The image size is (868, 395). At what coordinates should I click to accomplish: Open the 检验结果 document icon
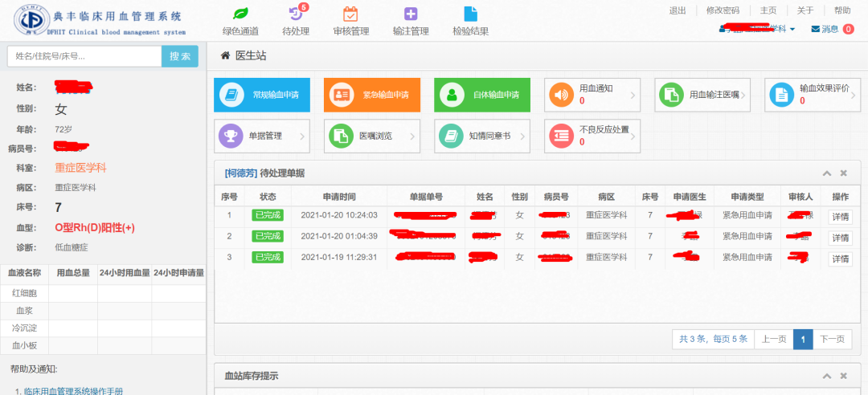pos(470,14)
